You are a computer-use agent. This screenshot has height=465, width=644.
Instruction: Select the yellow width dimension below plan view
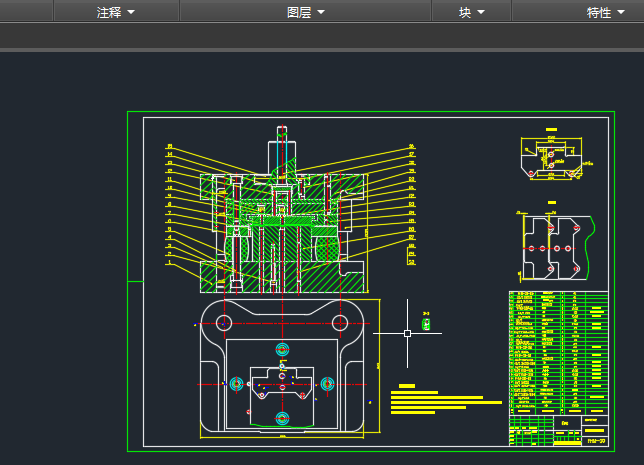click(x=282, y=437)
